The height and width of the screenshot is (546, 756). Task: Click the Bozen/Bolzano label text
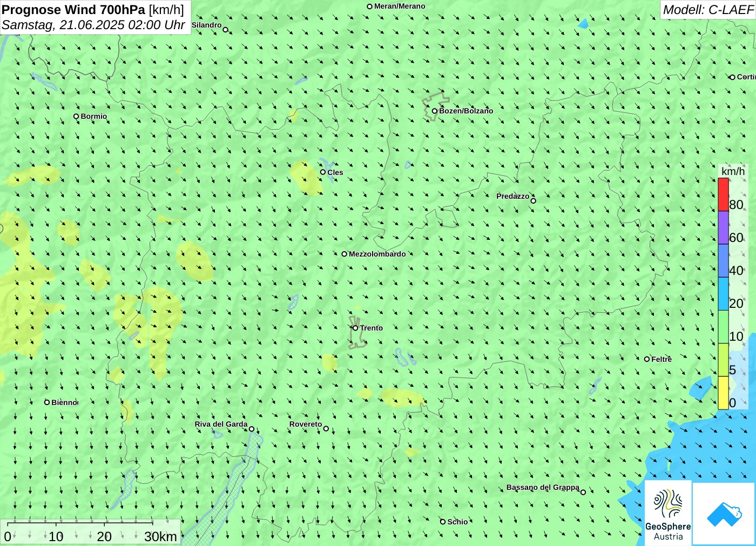click(466, 111)
